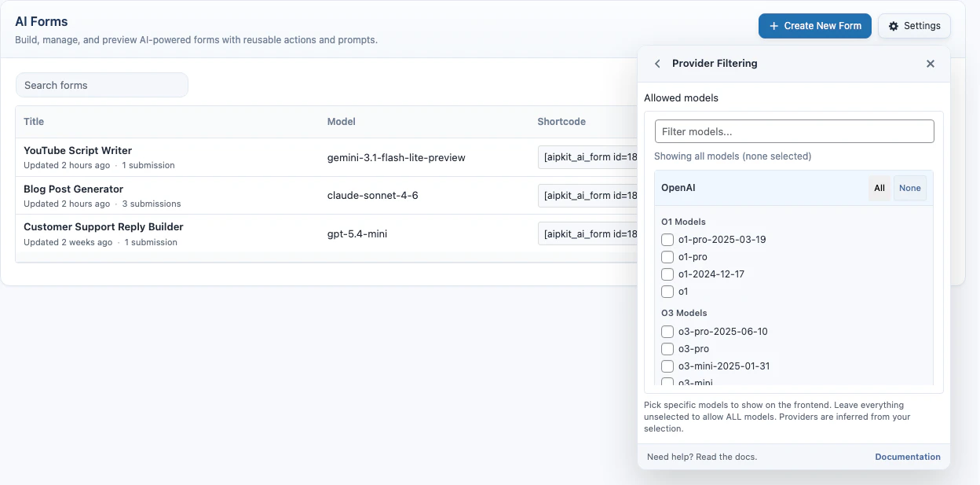
Task: Open the Customer Support Reply Builder form
Action: click(103, 226)
